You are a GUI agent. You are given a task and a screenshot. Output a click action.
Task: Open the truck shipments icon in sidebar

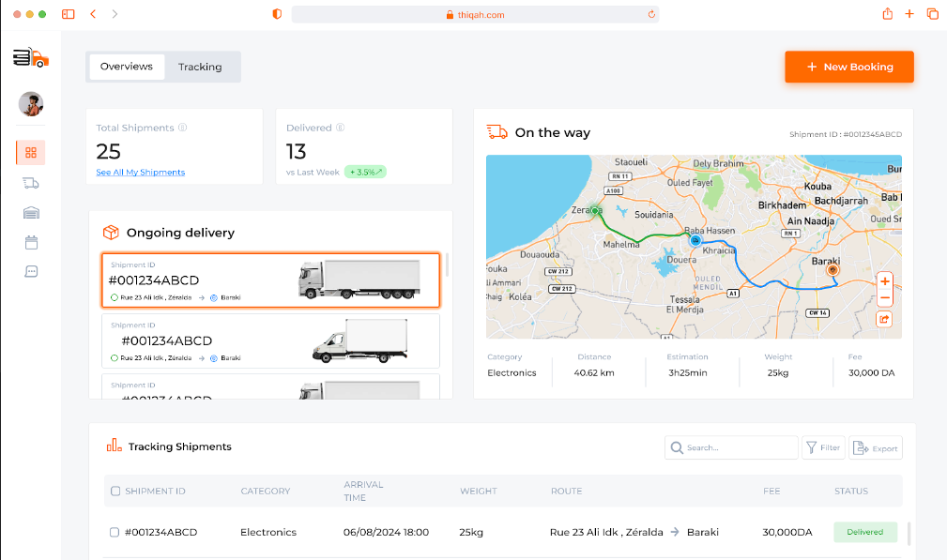tap(31, 183)
